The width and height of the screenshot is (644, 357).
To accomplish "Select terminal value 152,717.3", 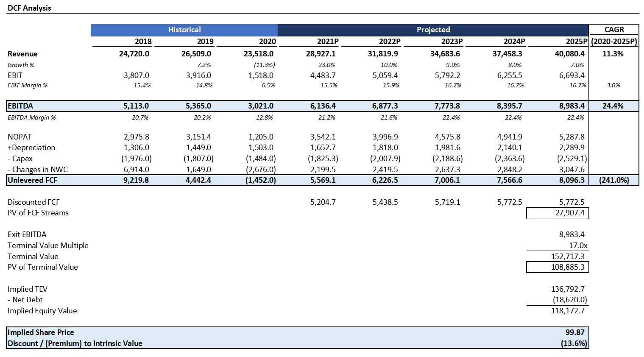I will click(568, 257).
